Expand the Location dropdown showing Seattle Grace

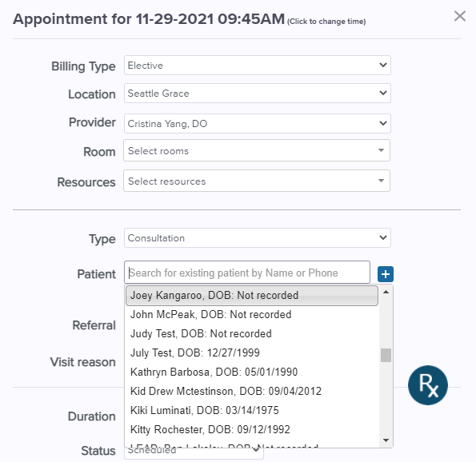(257, 94)
